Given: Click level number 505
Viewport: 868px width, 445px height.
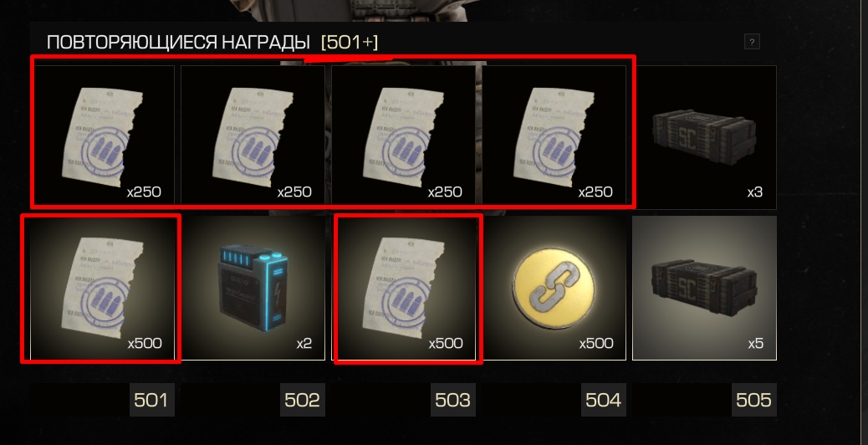Looking at the screenshot, I should (x=754, y=400).
